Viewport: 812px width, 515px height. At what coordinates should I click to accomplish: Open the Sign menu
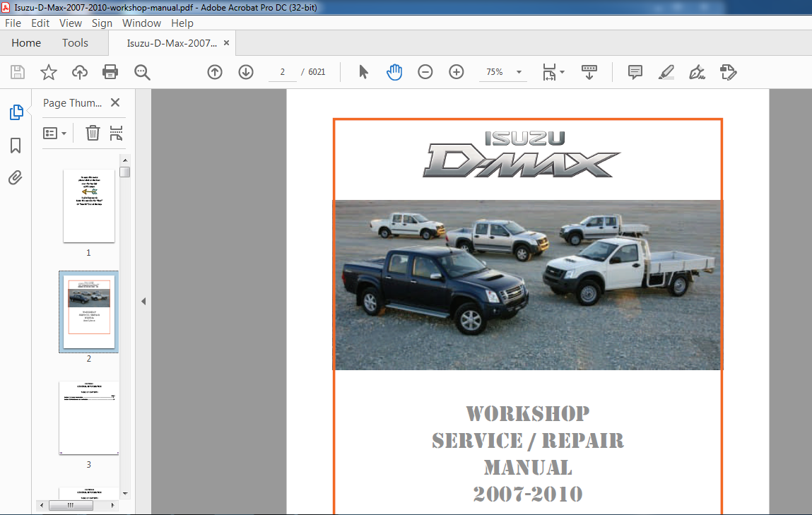[x=102, y=23]
